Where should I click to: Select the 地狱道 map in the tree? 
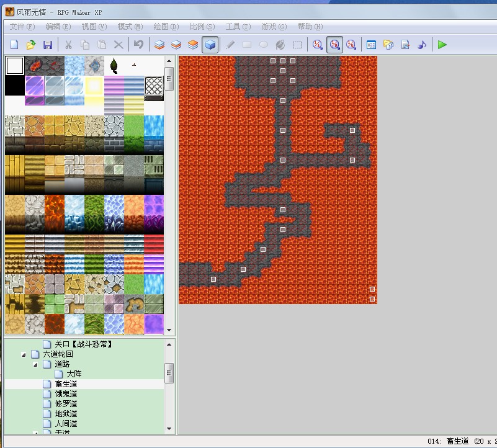point(66,414)
